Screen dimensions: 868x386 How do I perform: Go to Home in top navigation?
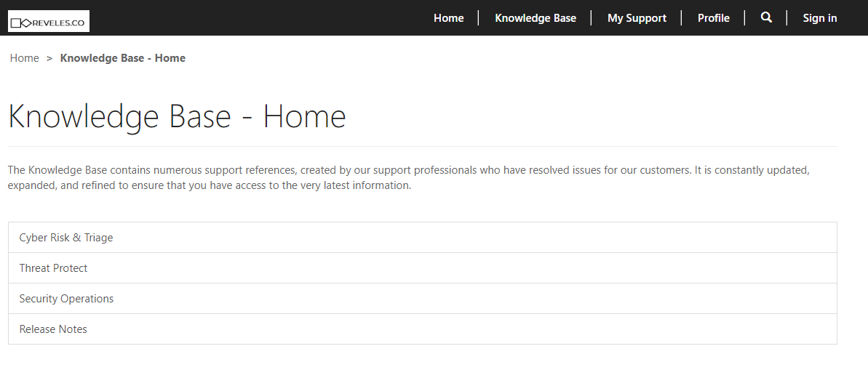coord(448,18)
